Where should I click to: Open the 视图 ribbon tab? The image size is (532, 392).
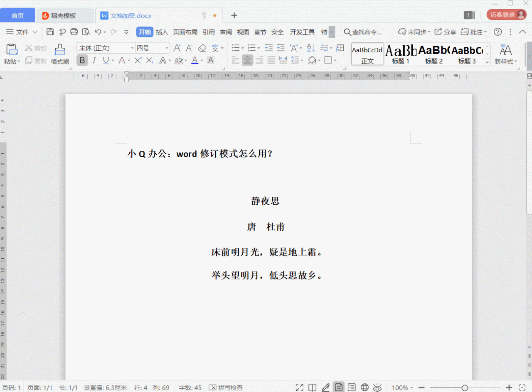click(243, 32)
